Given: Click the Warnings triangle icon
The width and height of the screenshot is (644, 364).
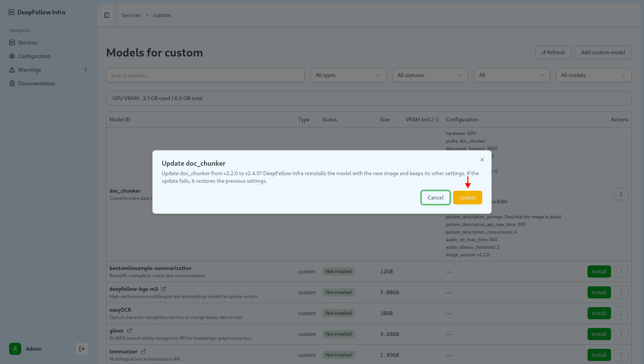Looking at the screenshot, I should coord(12,70).
